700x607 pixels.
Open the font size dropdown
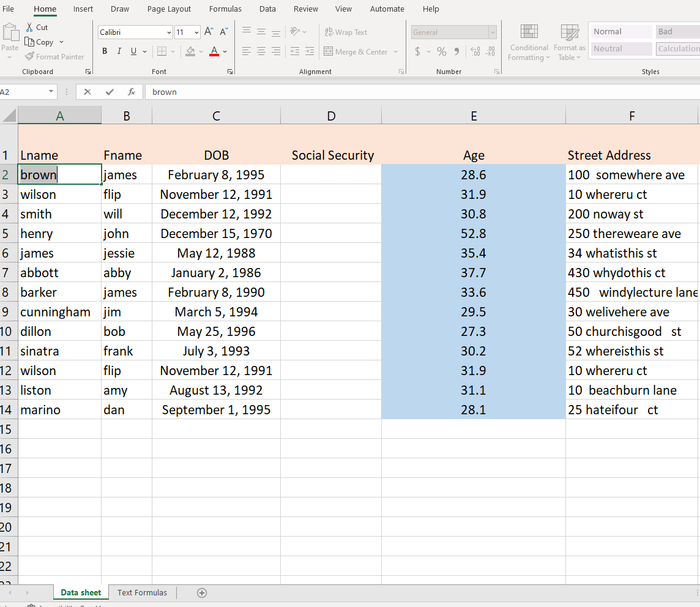198,32
